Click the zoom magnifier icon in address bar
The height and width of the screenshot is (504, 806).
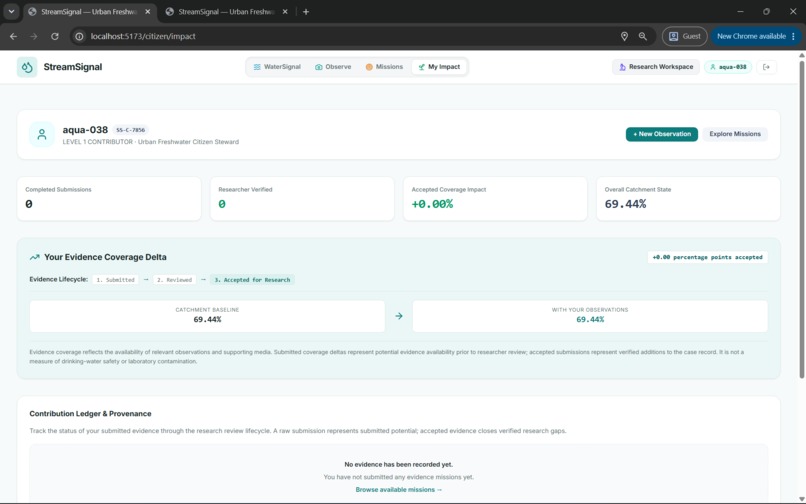pos(643,37)
